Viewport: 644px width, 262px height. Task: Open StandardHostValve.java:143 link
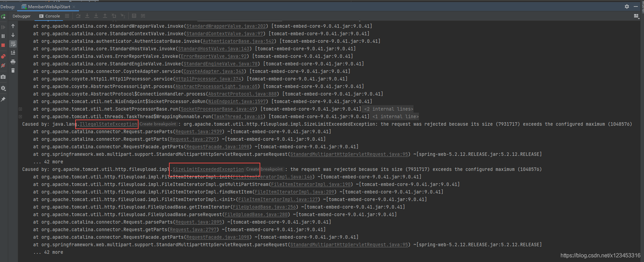point(214,49)
